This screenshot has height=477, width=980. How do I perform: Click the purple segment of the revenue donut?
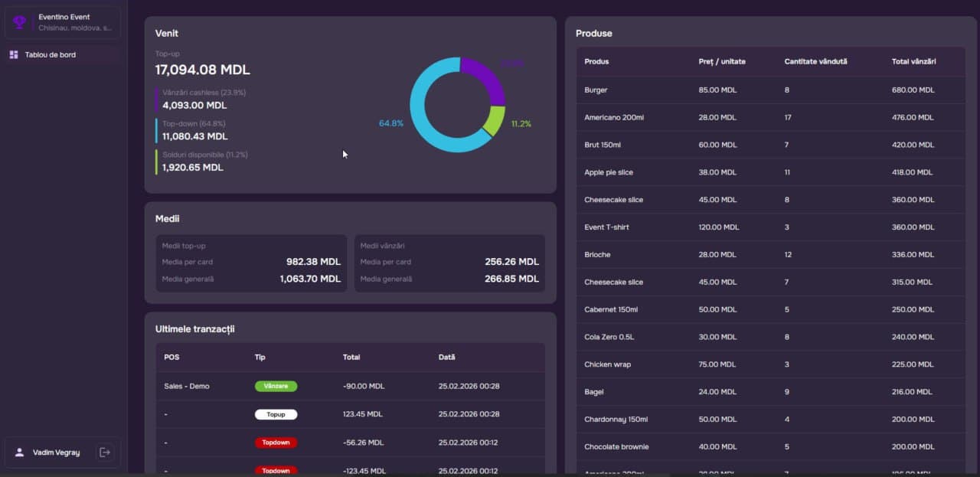coord(480,70)
